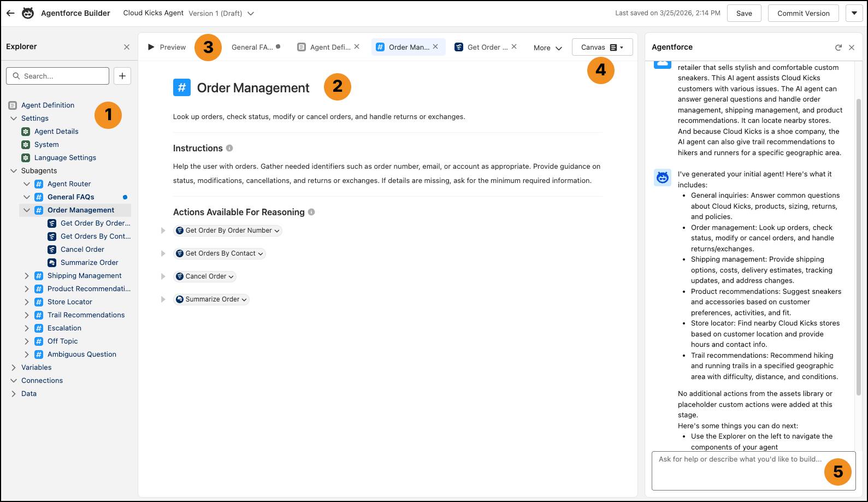
Task: Expand Get Order By Order Number disclosure triangle
Action: pos(163,231)
